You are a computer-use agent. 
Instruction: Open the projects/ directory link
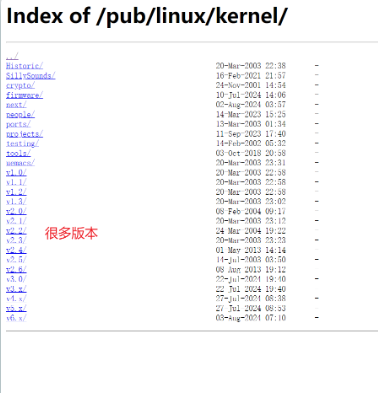click(x=24, y=134)
